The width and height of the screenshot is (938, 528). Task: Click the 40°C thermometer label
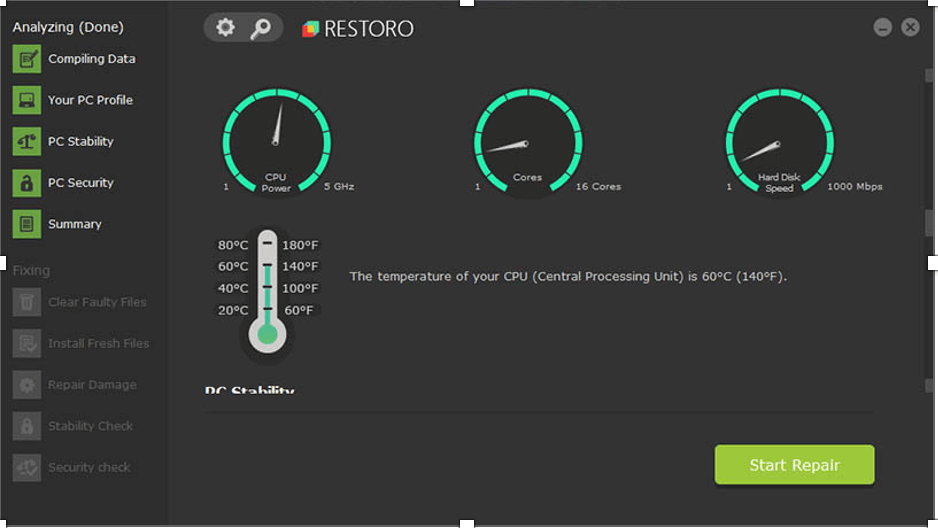point(233,288)
